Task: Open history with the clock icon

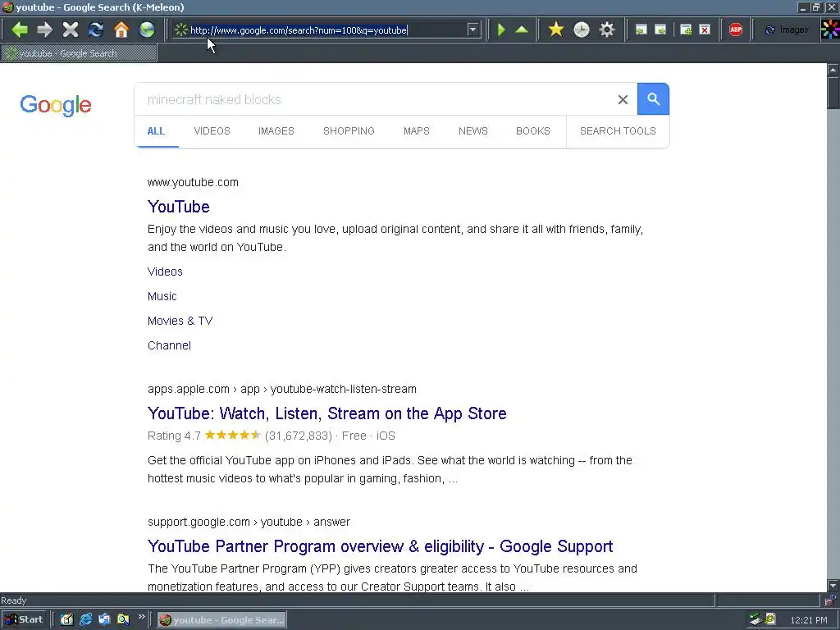Action: click(x=582, y=30)
